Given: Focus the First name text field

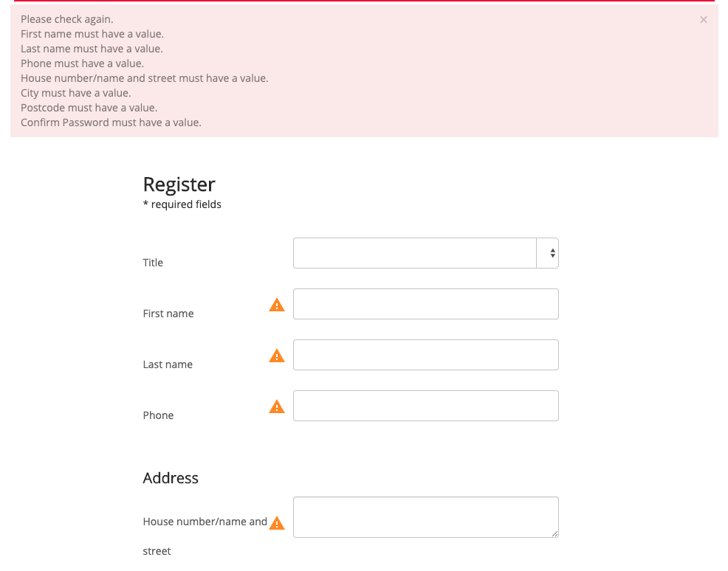Looking at the screenshot, I should [426, 304].
